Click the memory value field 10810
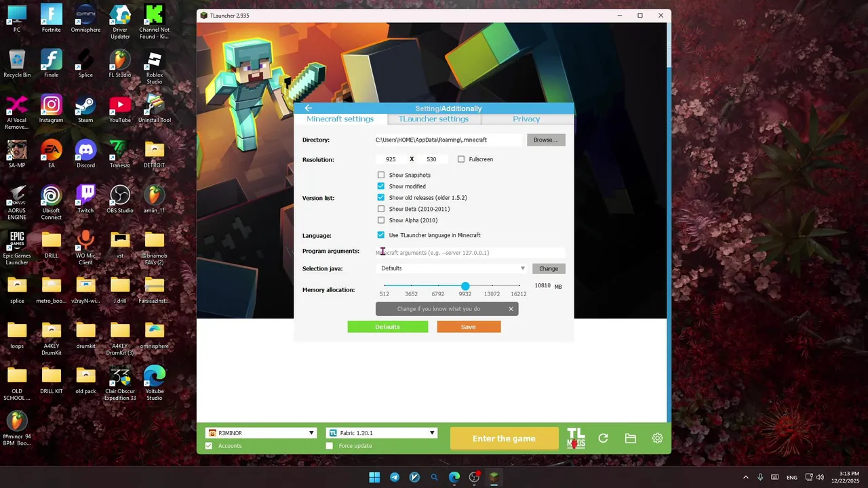 click(542, 286)
